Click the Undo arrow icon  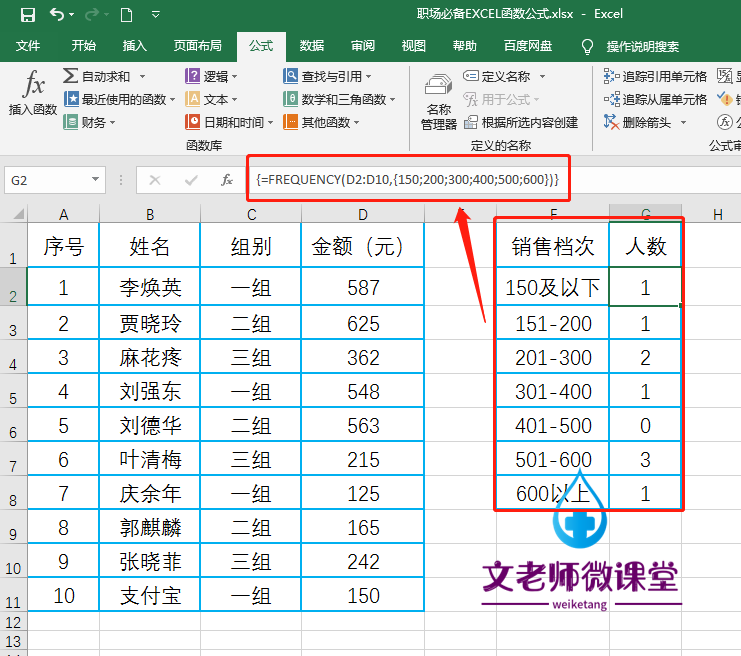click(57, 15)
